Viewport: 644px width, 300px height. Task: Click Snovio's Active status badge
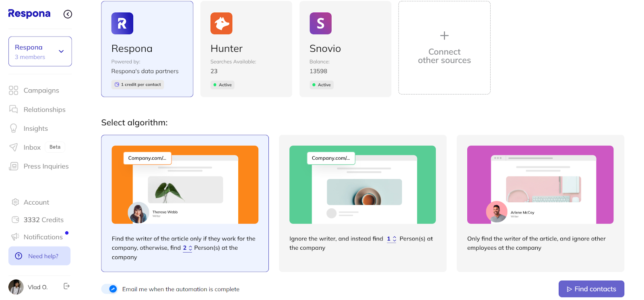coord(321,85)
